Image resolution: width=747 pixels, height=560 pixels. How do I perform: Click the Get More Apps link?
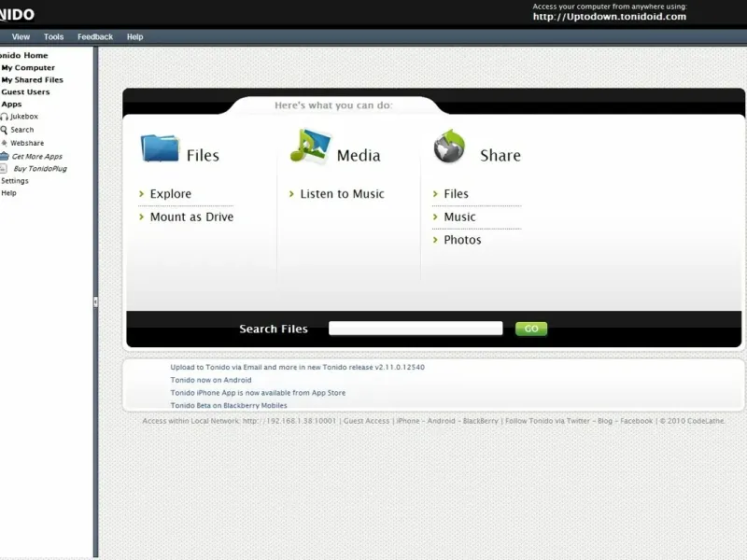[37, 156]
